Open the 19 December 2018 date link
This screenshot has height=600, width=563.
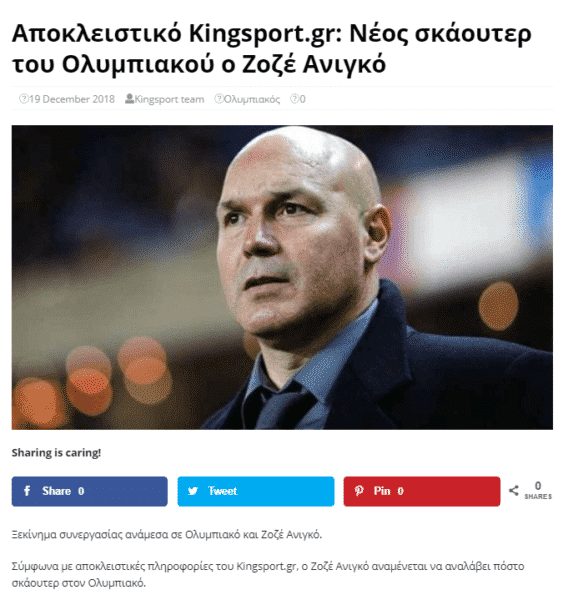pos(72,99)
